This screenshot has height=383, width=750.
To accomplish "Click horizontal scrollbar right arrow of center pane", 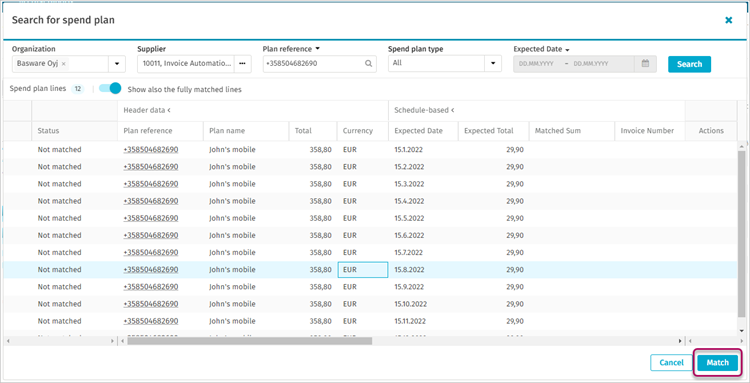I will pyautogui.click(x=681, y=341).
